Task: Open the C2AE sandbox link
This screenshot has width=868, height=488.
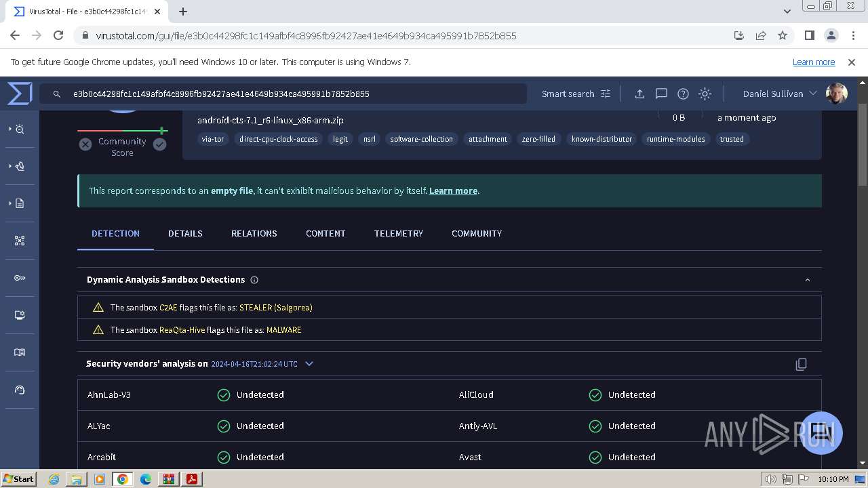Action: coord(168,308)
